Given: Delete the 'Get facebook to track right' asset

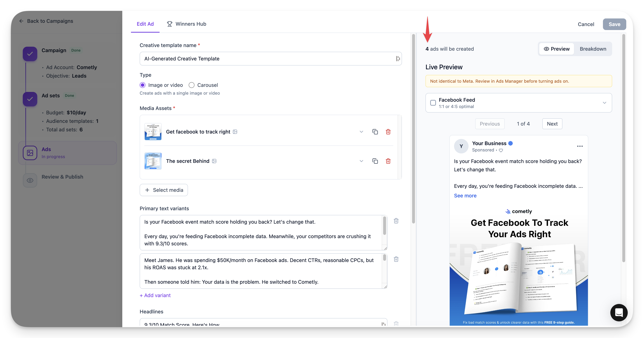Looking at the screenshot, I should coord(388,132).
